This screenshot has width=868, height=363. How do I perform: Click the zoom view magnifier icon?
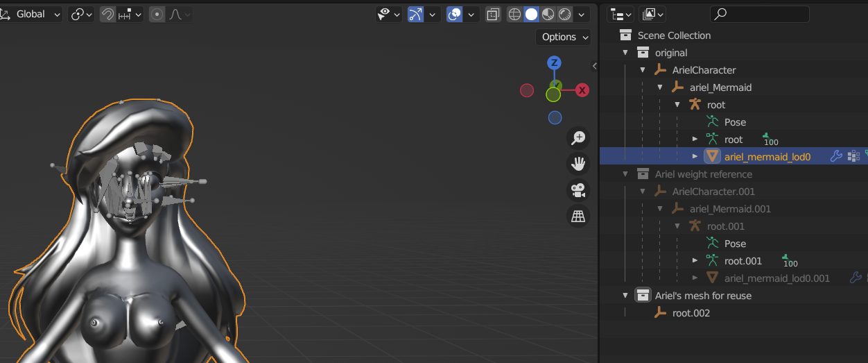tap(578, 138)
